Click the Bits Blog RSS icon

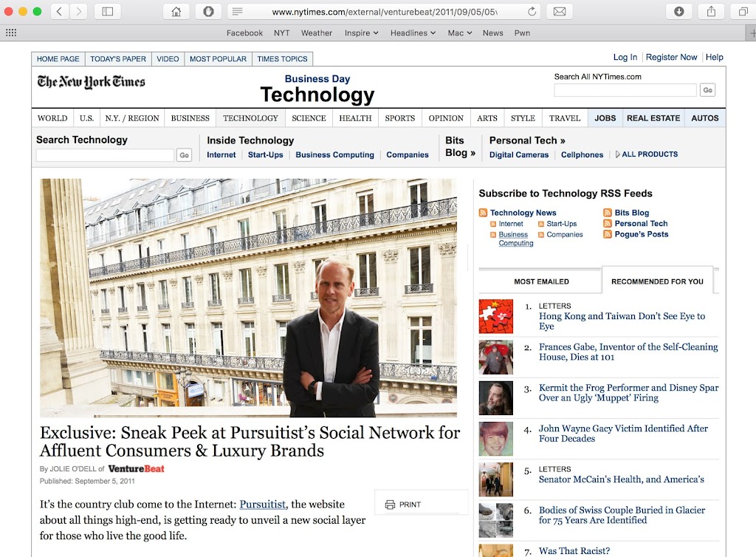(x=608, y=213)
